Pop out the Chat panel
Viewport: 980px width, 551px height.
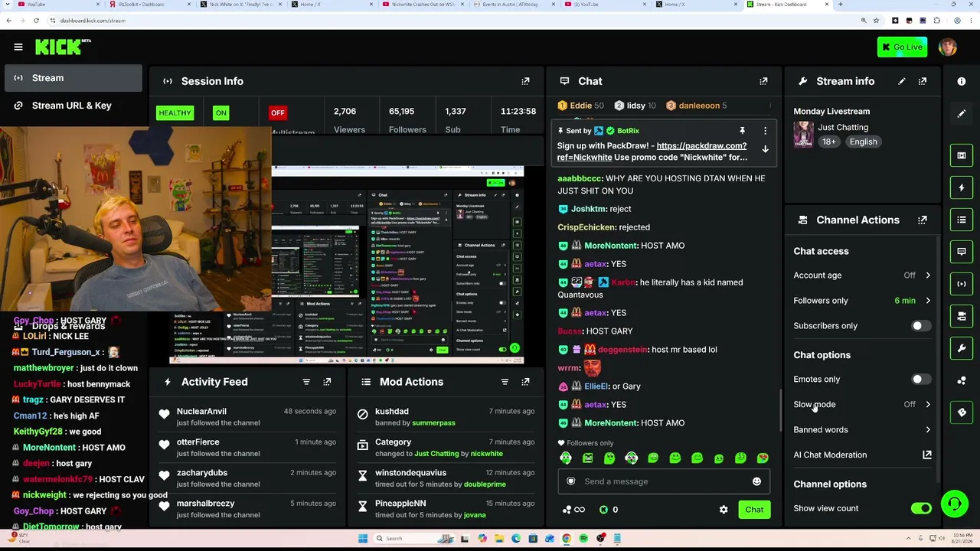point(763,81)
